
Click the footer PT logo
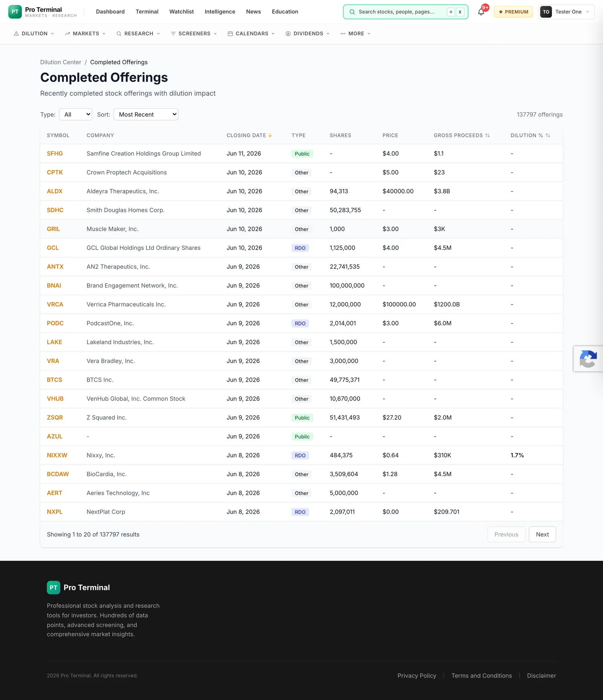(x=54, y=588)
